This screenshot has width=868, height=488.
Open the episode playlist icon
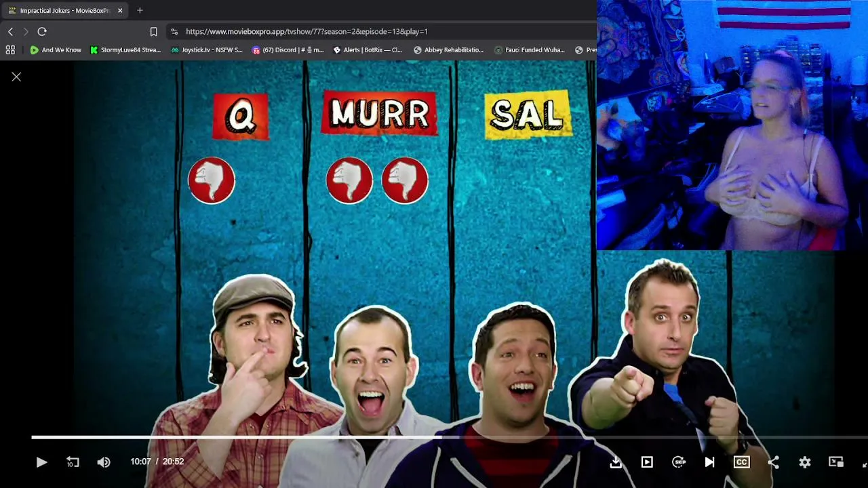tap(647, 462)
